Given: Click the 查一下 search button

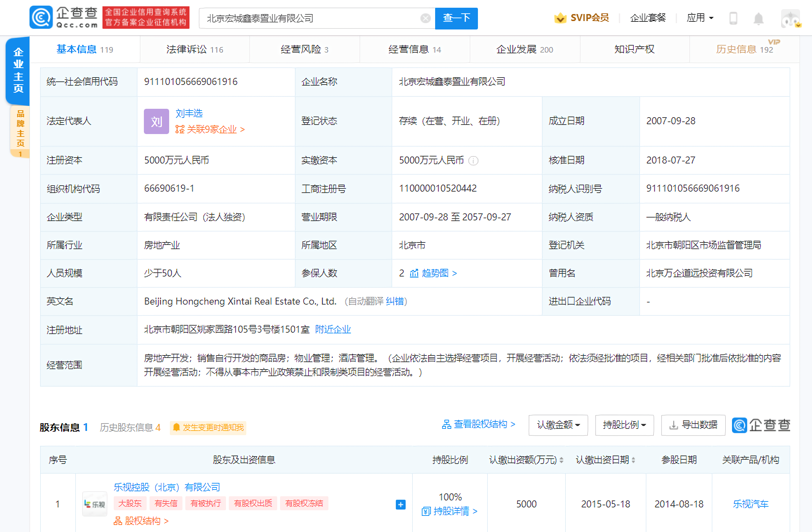Looking at the screenshot, I should point(456,18).
